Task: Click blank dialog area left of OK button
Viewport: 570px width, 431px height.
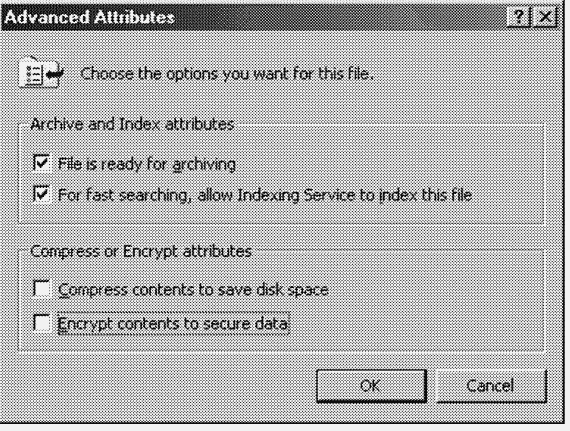Action: click(164, 385)
